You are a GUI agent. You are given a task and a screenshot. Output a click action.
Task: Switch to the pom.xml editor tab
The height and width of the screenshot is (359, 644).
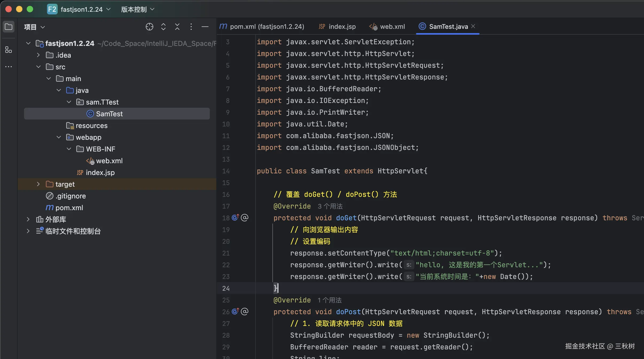coord(262,27)
